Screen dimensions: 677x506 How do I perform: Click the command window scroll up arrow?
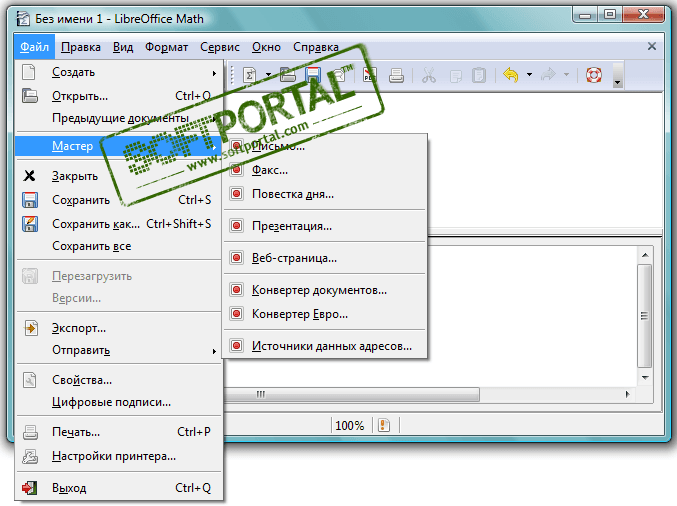(x=645, y=256)
